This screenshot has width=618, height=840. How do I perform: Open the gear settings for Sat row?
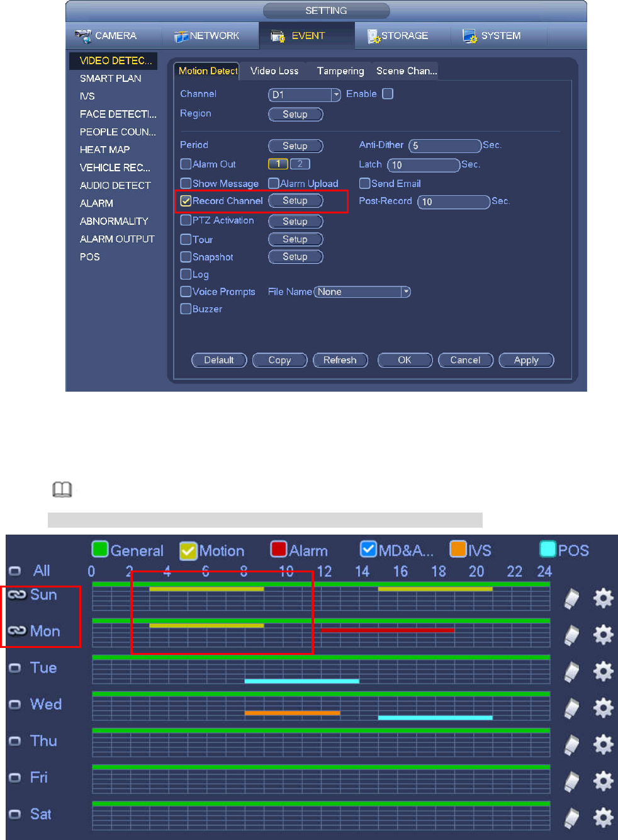click(603, 817)
